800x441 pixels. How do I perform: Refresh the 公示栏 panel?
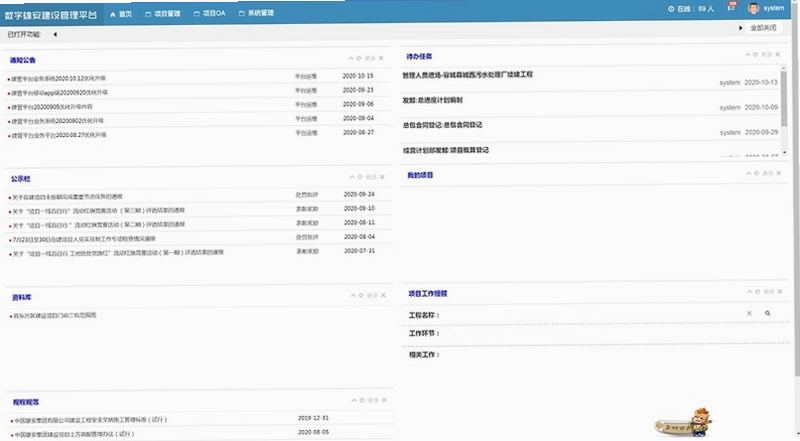point(360,177)
